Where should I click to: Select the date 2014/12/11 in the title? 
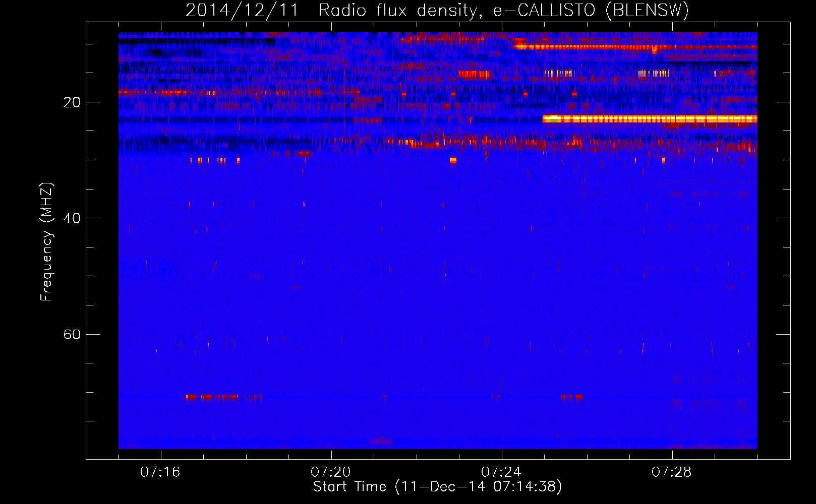click(x=242, y=10)
